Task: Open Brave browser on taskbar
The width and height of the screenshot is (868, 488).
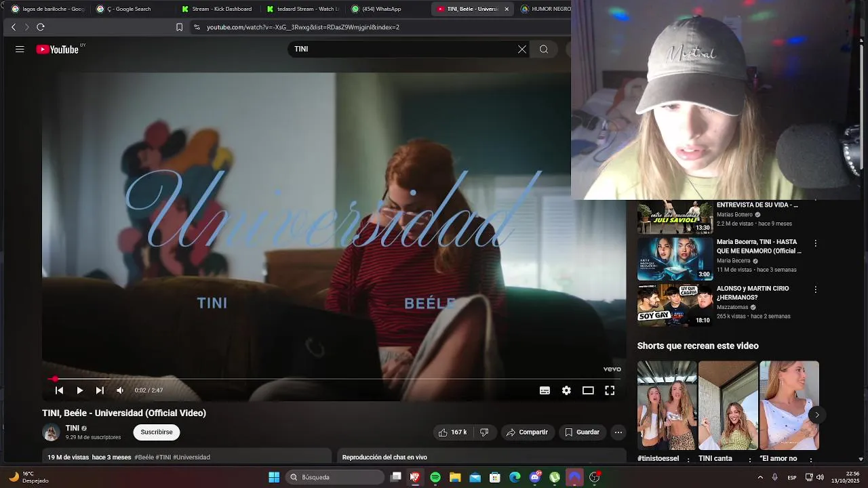Action: pos(415,477)
